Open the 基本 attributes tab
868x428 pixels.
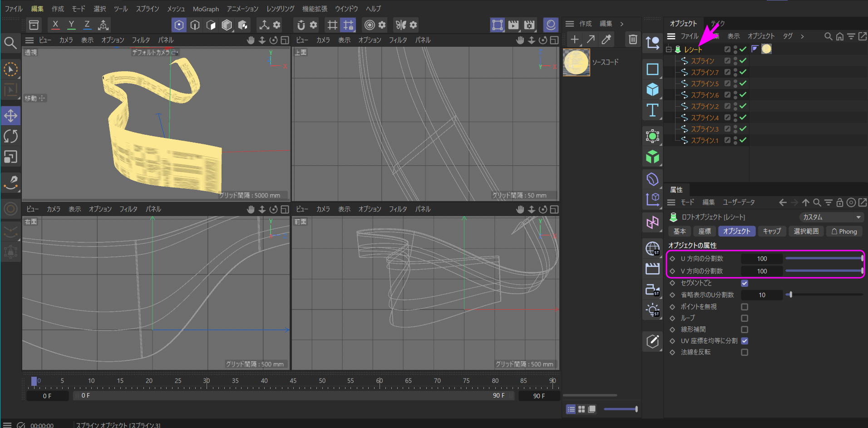[680, 231]
